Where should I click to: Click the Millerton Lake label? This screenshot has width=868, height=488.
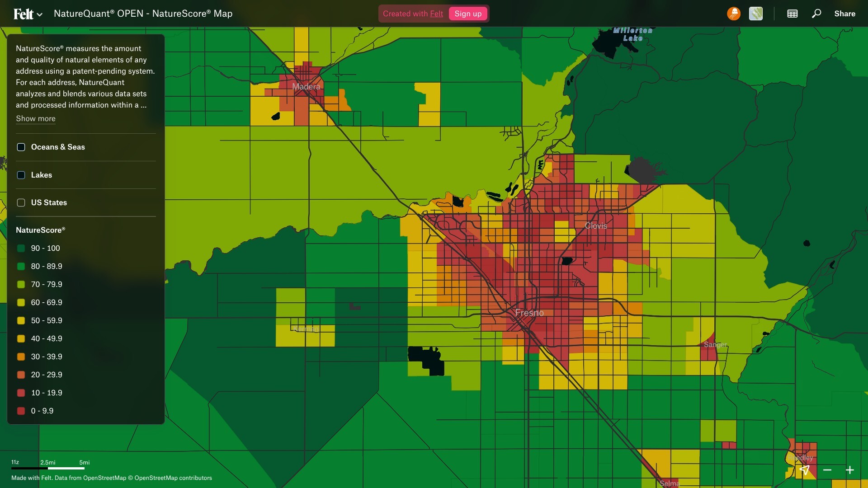click(x=632, y=34)
